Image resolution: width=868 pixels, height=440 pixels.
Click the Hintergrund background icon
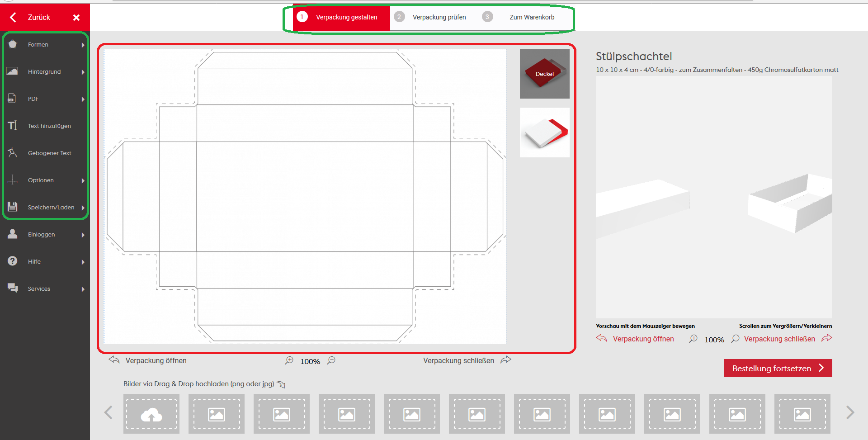(x=13, y=71)
